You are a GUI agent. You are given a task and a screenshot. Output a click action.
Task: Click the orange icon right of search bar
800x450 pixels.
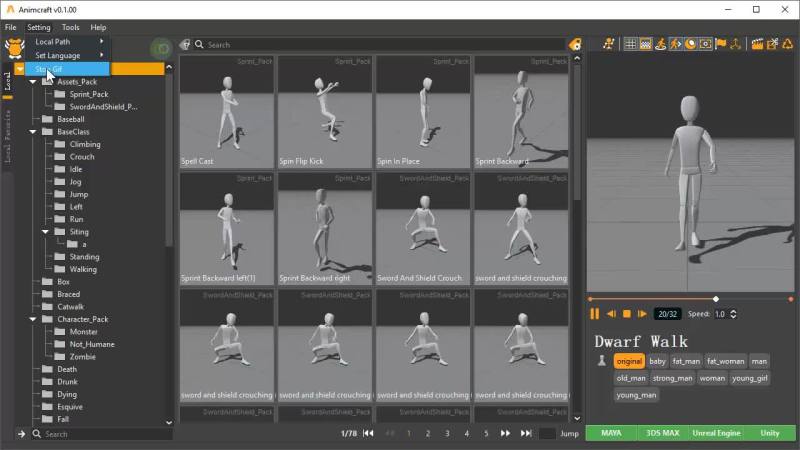point(575,44)
